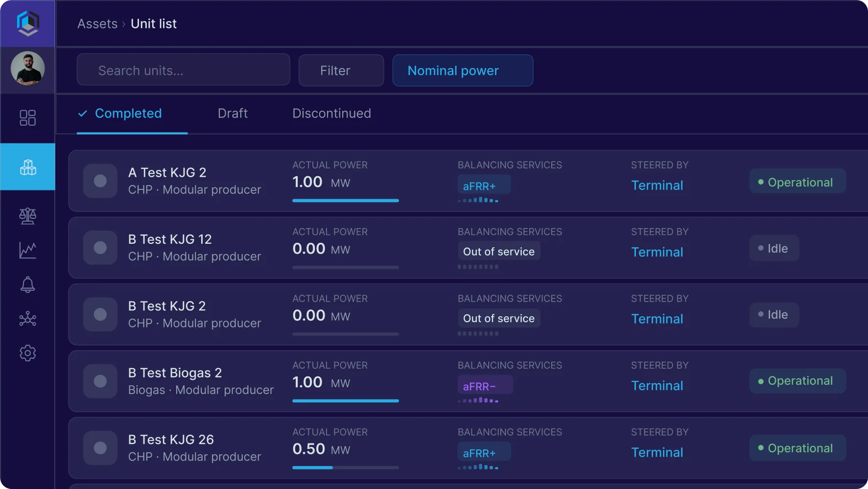Select the B Test KJG 12 radio button
868x489 pixels.
pos(100,248)
